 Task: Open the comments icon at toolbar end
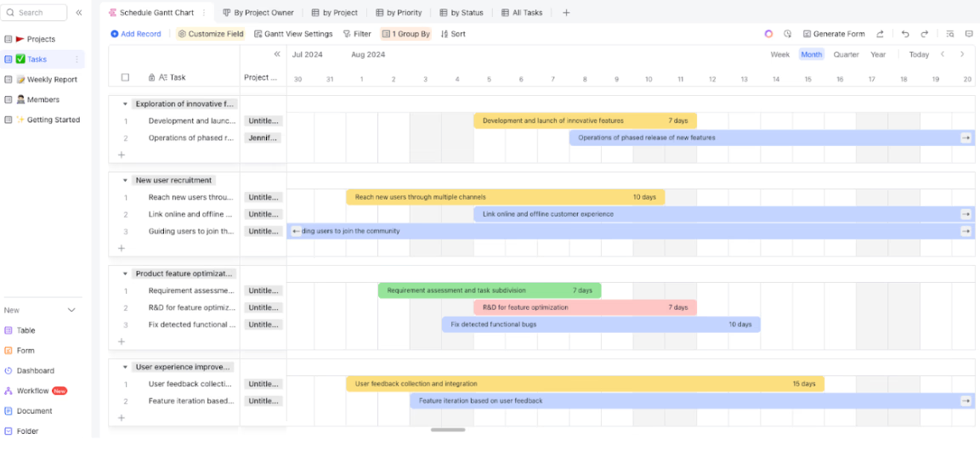[x=969, y=34]
